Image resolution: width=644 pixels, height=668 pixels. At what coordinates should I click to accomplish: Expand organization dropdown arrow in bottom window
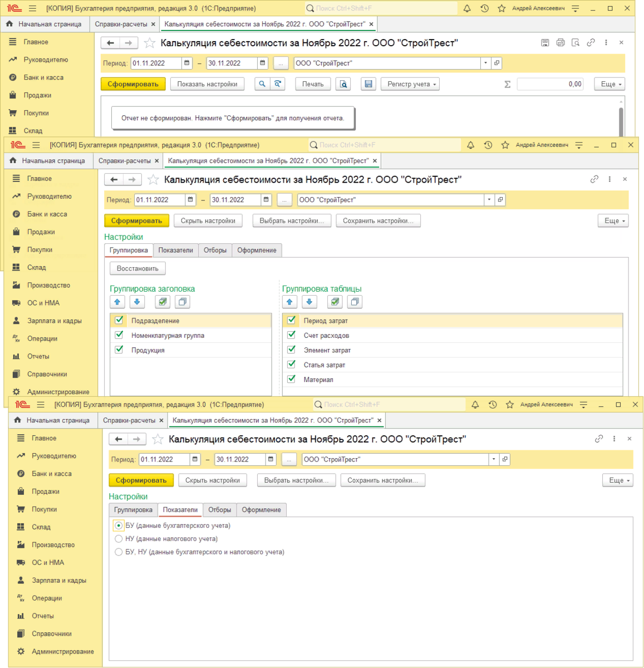pyautogui.click(x=494, y=459)
